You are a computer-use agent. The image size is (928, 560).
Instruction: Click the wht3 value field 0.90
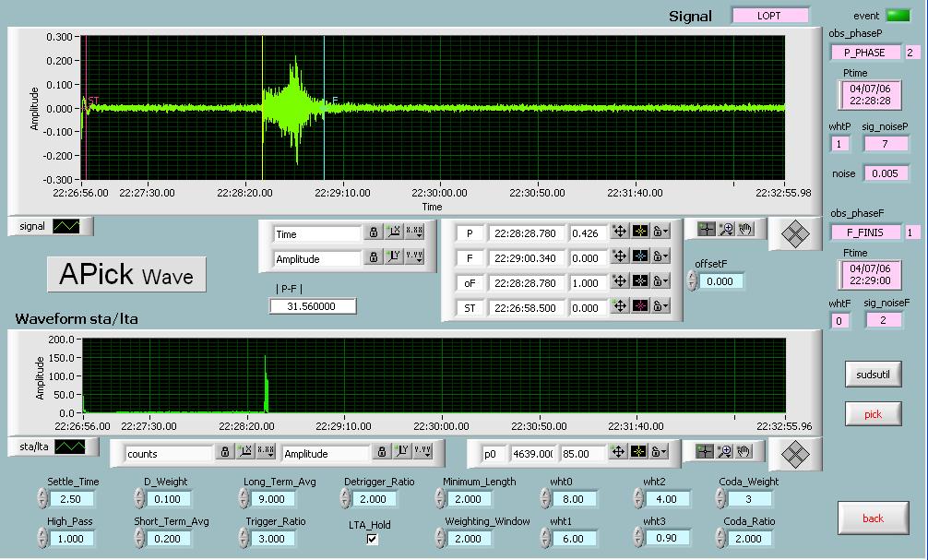pyautogui.click(x=668, y=538)
